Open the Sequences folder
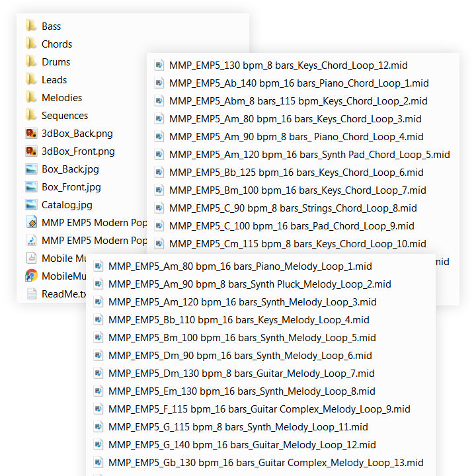The width and height of the screenshot is (476, 476). pos(64,116)
